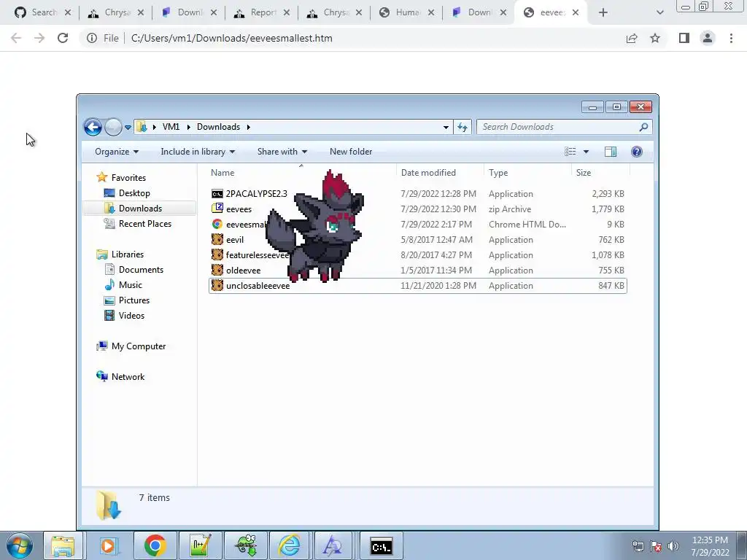
Task: Select the oldeevee application icon
Action: pos(217,270)
